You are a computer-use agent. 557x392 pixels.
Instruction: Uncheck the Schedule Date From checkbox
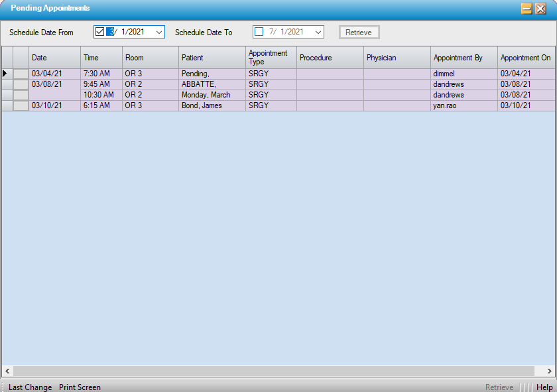(100, 32)
